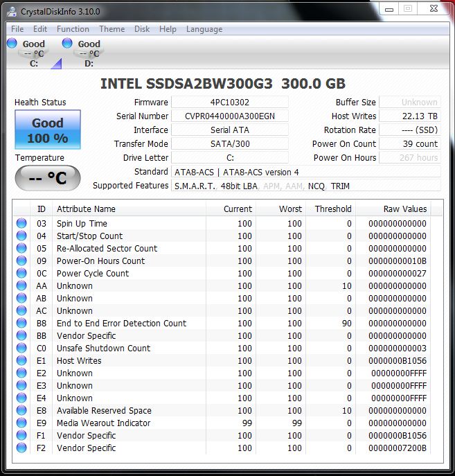Click the status icon for Power-On Hours Count

pos(21,261)
